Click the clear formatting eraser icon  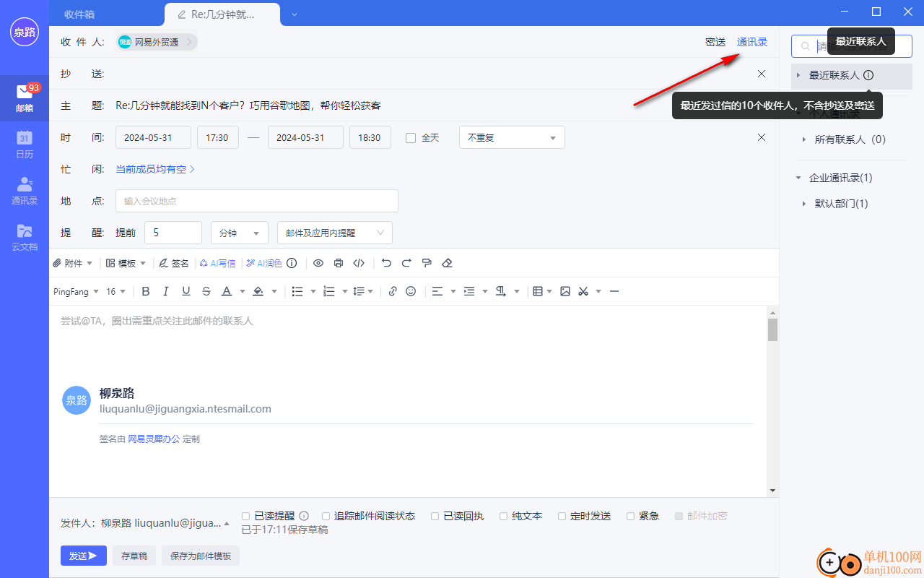pos(447,263)
